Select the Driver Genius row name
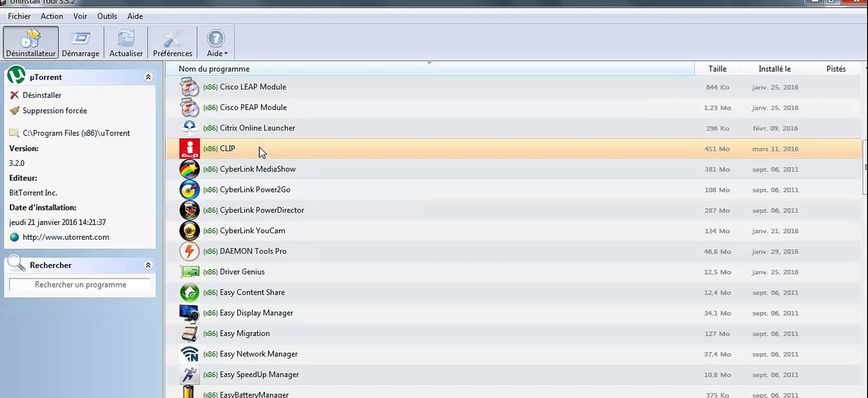The height and width of the screenshot is (398, 868). pos(242,272)
